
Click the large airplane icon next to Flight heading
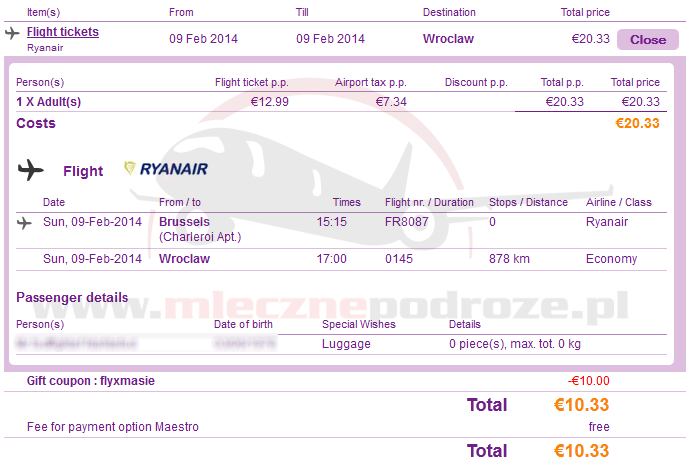pos(31,170)
